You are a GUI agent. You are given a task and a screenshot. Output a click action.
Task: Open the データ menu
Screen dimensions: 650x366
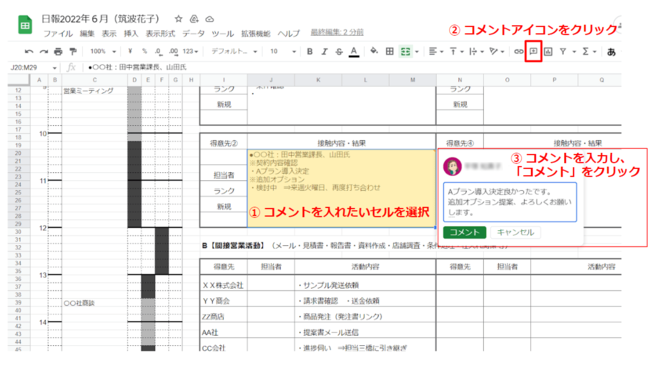(194, 34)
